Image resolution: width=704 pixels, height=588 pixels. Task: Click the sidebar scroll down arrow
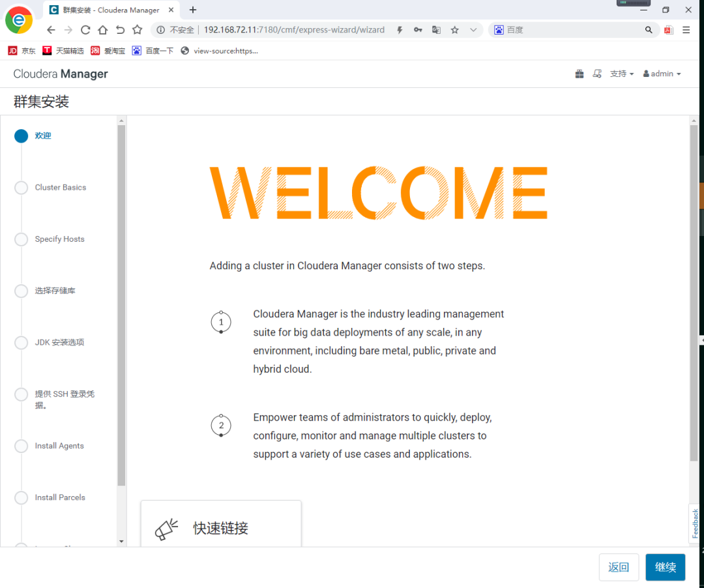point(121,541)
